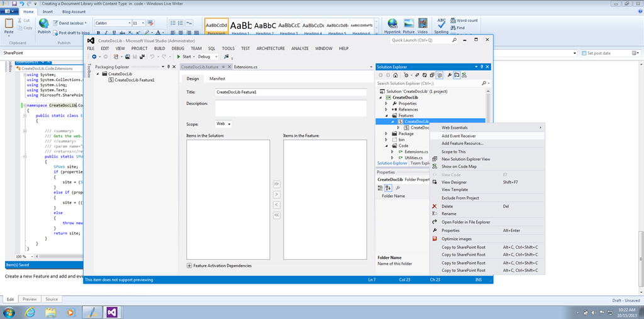Click the search magnifier in Quick Launch box

pos(454,41)
